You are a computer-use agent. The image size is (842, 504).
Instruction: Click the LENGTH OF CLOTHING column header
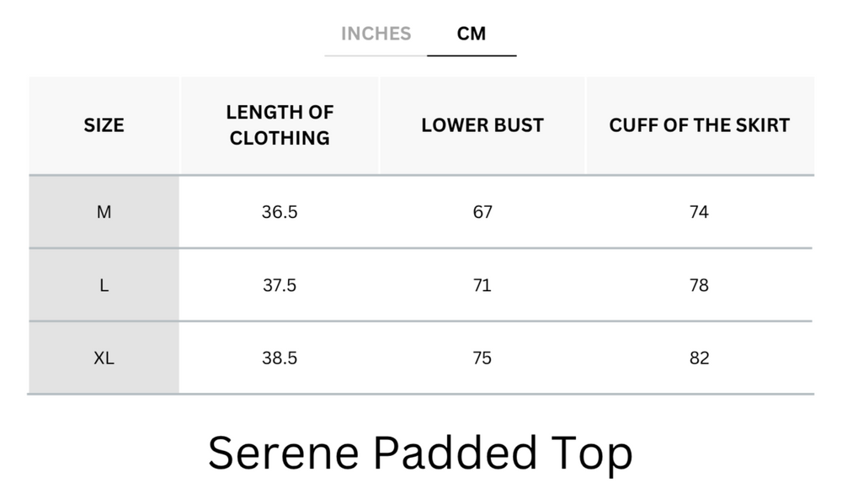(279, 125)
